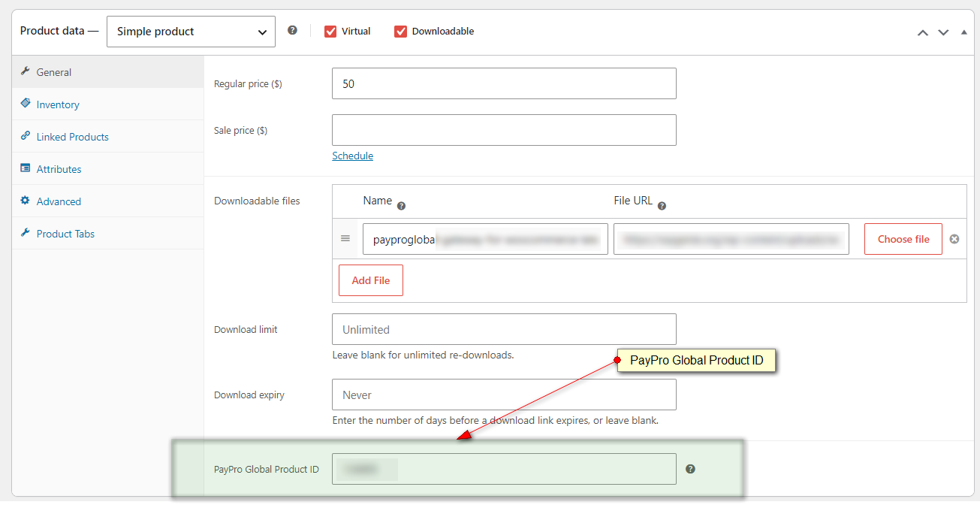
Task: Open the sale Schedule link
Action: 353,156
